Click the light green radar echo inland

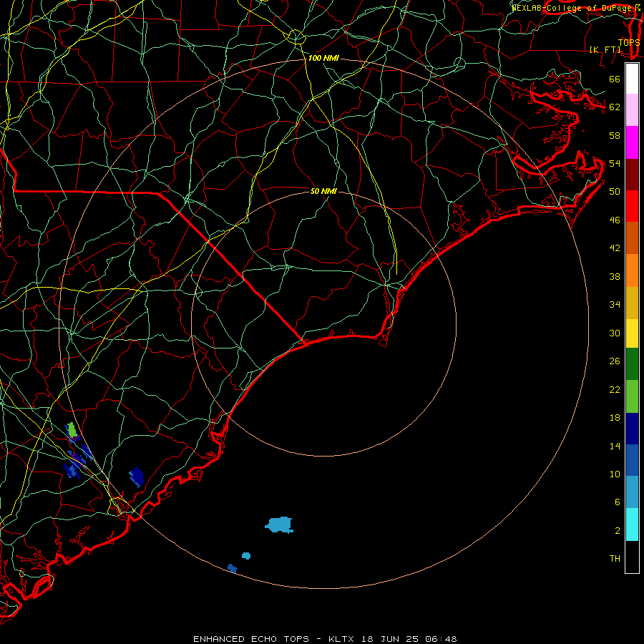click(x=72, y=429)
